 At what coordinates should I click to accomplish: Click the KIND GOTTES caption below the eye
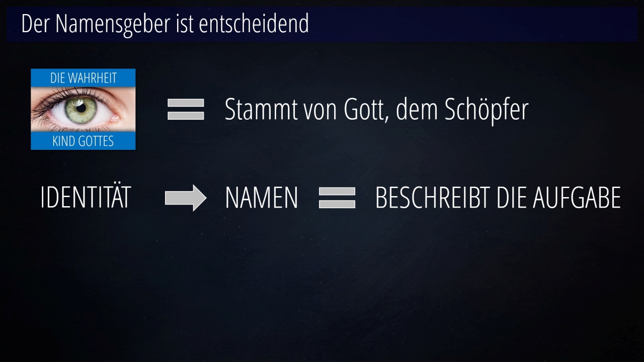[83, 141]
